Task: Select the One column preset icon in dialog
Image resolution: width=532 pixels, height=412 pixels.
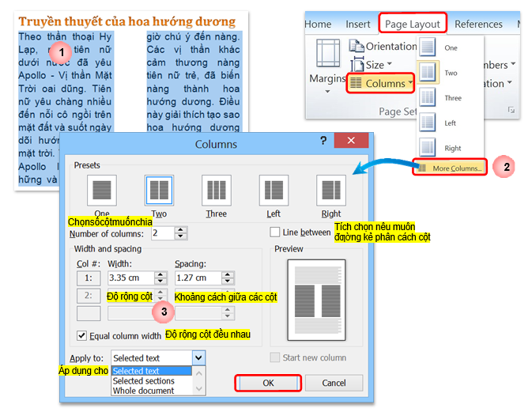Action: tap(102, 190)
